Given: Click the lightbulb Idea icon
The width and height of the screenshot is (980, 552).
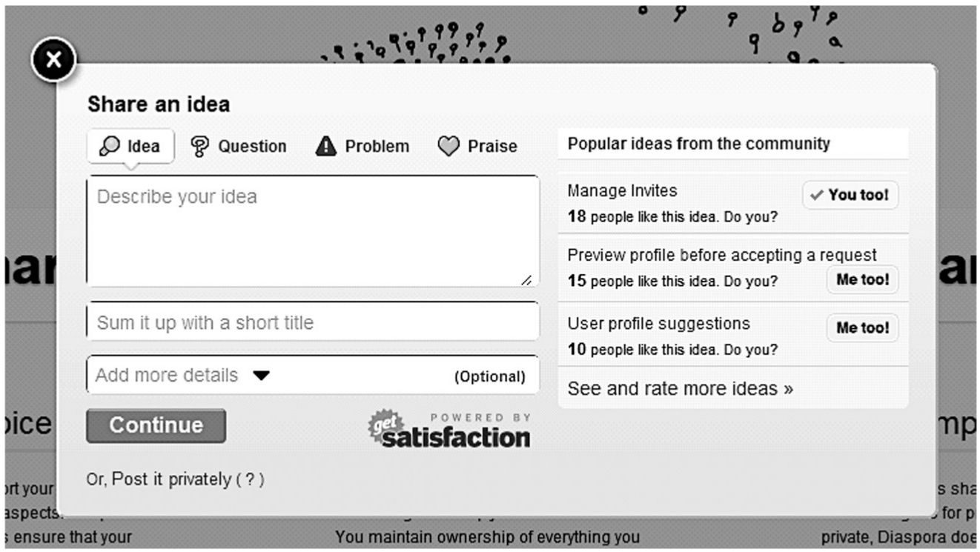Looking at the screenshot, I should pyautogui.click(x=110, y=147).
